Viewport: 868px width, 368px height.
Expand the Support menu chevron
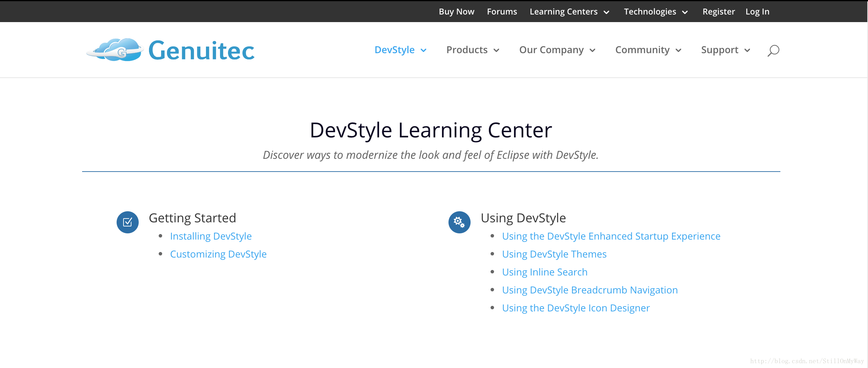748,50
